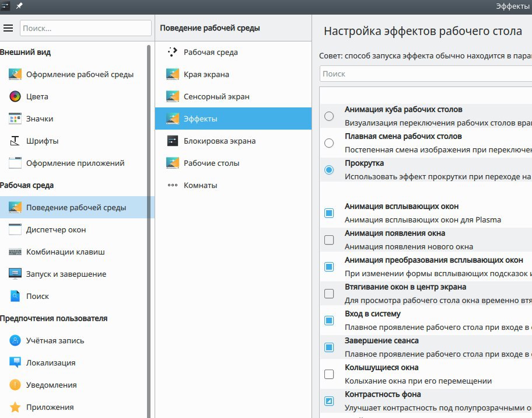The image size is (532, 418).
Task: Click the Поиск magnifier icon in the sidebar
Action: click(15, 296)
